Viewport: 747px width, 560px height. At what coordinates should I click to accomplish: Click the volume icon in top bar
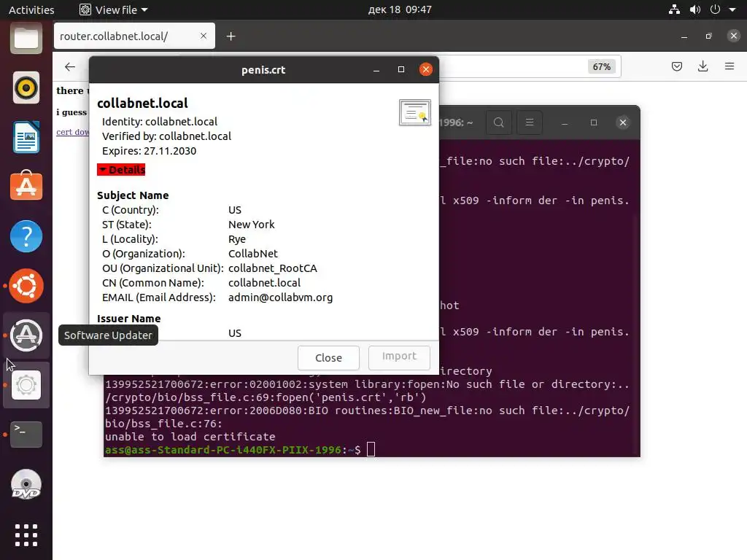pos(695,9)
